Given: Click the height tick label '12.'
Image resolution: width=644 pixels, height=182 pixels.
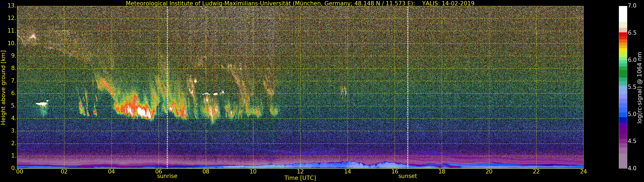Looking at the screenshot, I should click(12, 18).
